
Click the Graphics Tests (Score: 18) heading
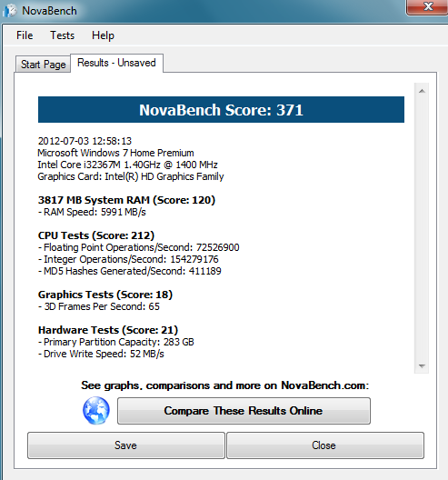point(105,295)
